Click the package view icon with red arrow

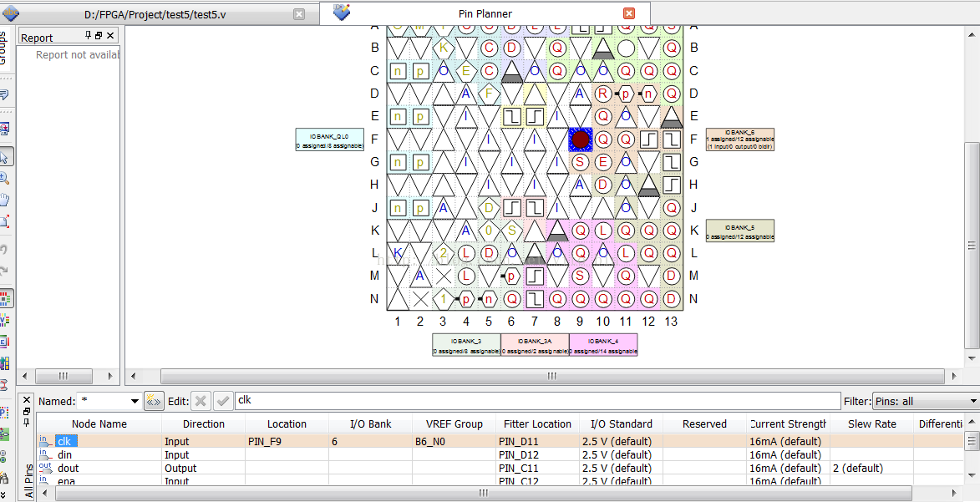[x=4, y=129]
